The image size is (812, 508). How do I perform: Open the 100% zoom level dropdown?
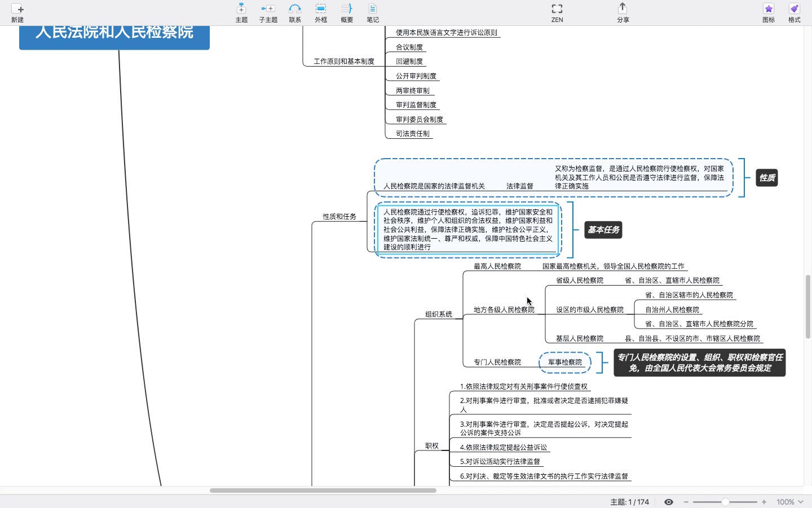point(789,502)
